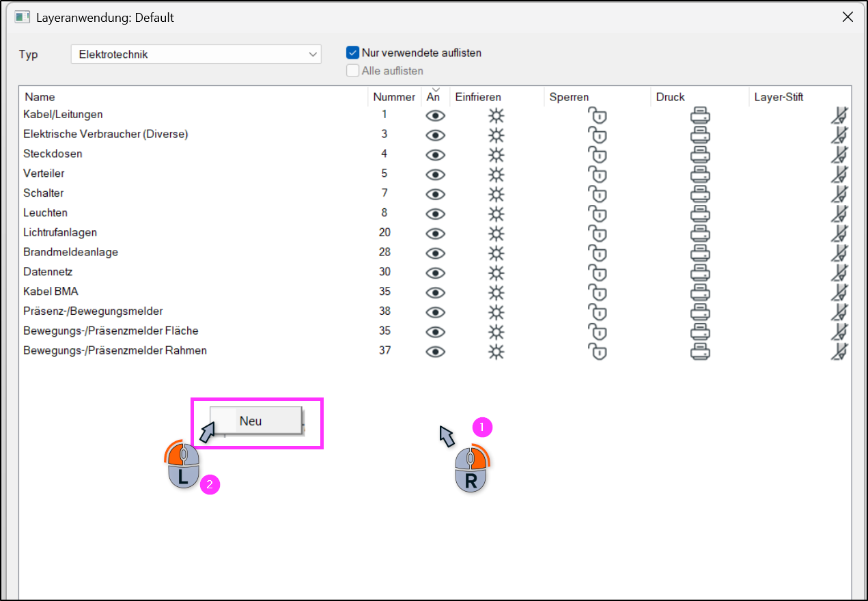This screenshot has height=601, width=868.
Task: Sort list by Name column header
Action: 194,97
